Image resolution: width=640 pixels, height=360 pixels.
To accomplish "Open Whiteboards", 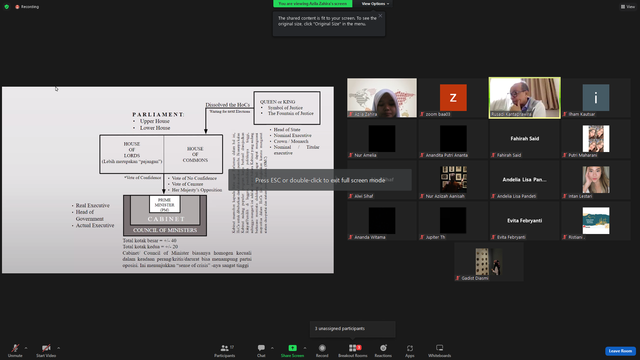I will [x=440, y=350].
